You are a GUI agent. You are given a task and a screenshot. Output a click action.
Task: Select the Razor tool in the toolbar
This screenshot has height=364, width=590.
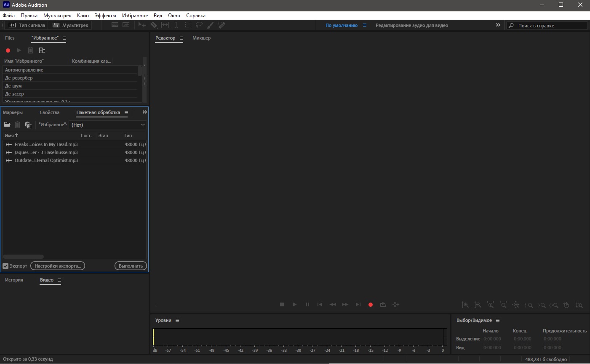(154, 25)
